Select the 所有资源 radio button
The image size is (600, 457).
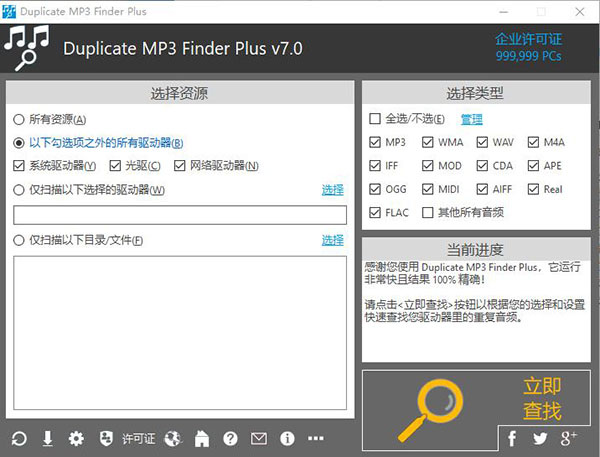tap(20, 119)
